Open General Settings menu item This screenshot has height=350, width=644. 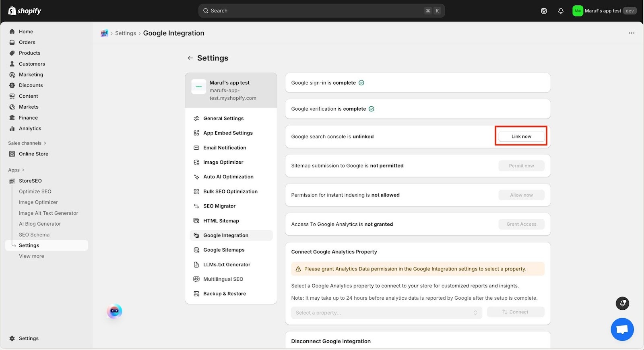point(231,118)
